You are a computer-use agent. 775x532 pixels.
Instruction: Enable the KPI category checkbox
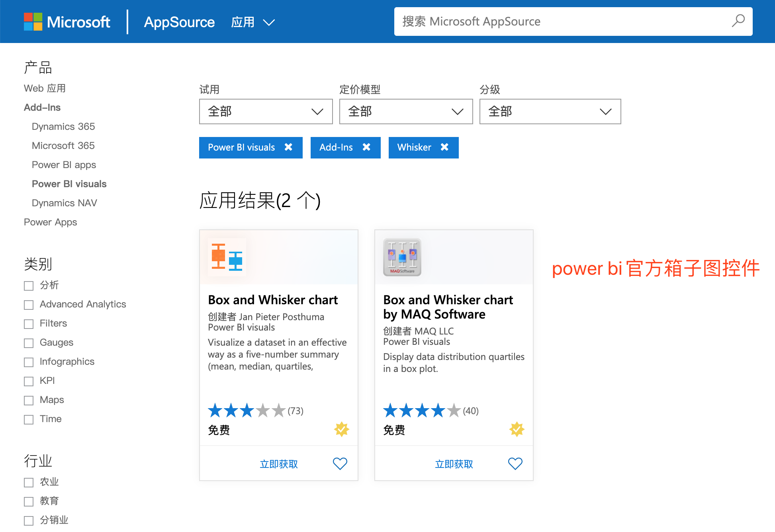tap(29, 381)
